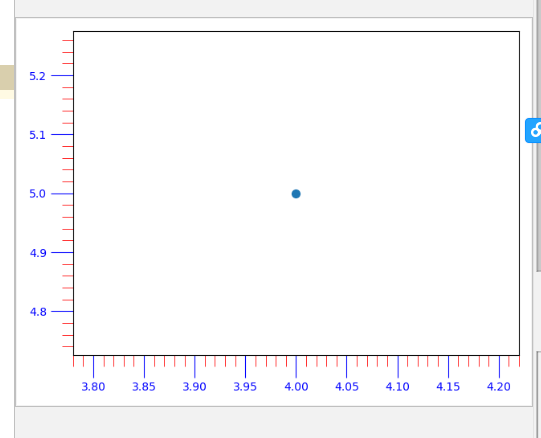Viewport: 541px width, 438px height.
Task: Click the 4.15 x-axis tick label
Action: 448,387
